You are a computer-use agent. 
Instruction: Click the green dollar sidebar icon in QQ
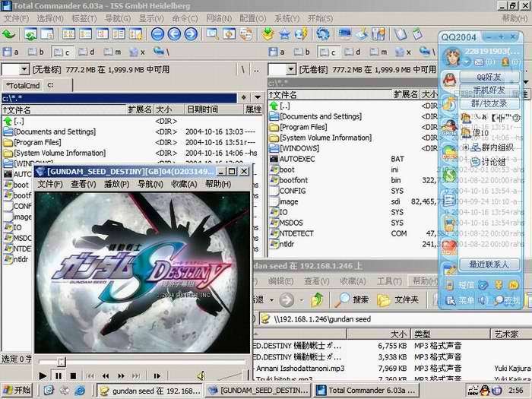(x=450, y=176)
